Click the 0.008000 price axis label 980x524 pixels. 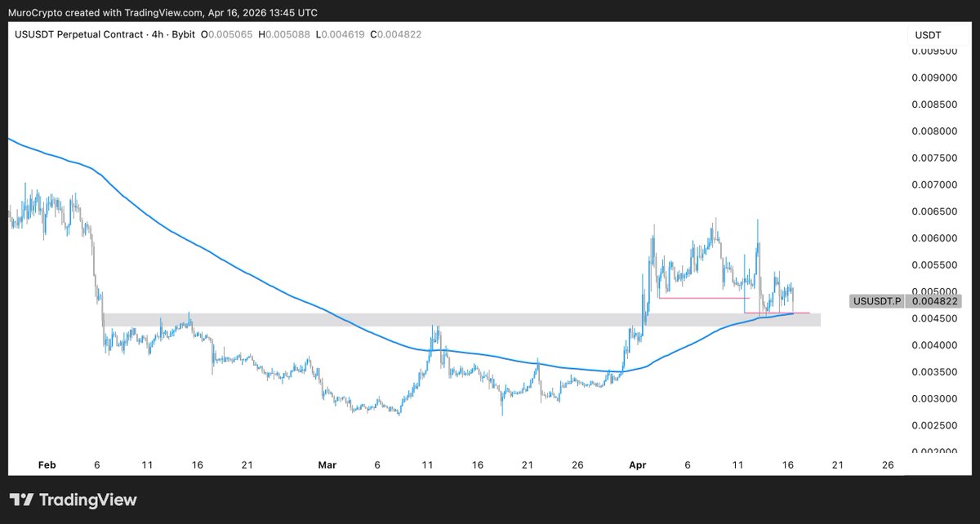click(933, 131)
